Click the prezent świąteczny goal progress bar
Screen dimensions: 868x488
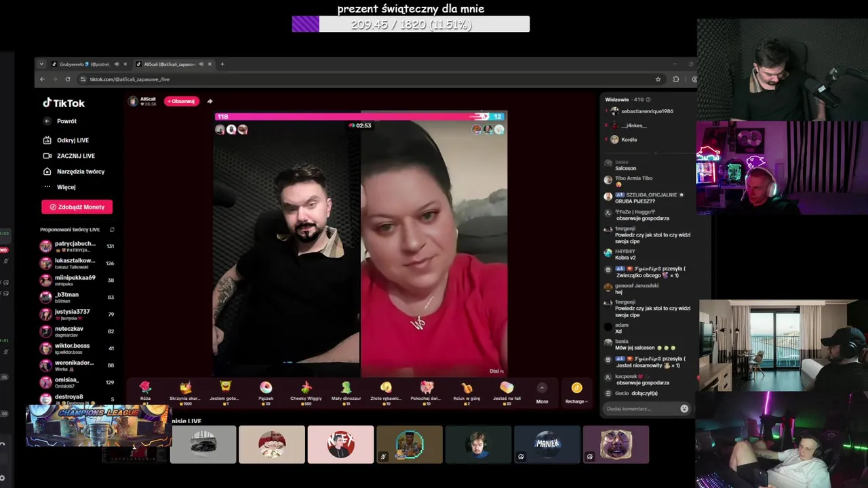[410, 24]
